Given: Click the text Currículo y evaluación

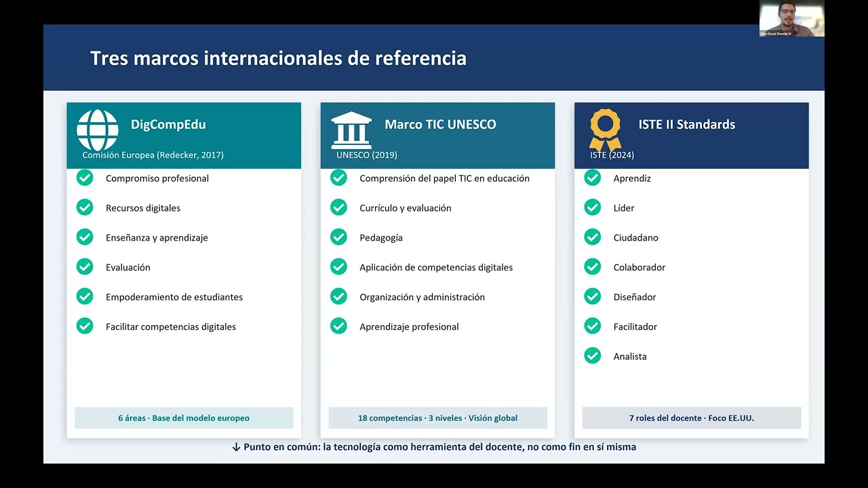Looking at the screenshot, I should (x=406, y=208).
